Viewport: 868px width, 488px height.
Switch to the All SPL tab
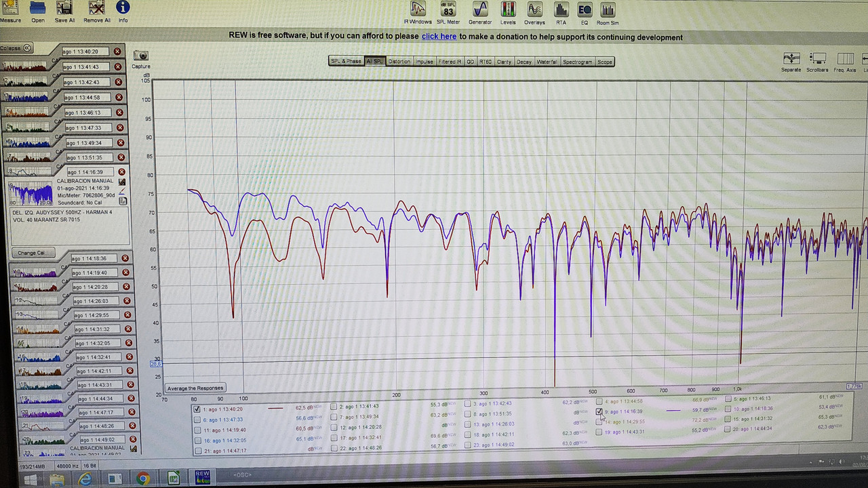pyautogui.click(x=374, y=61)
